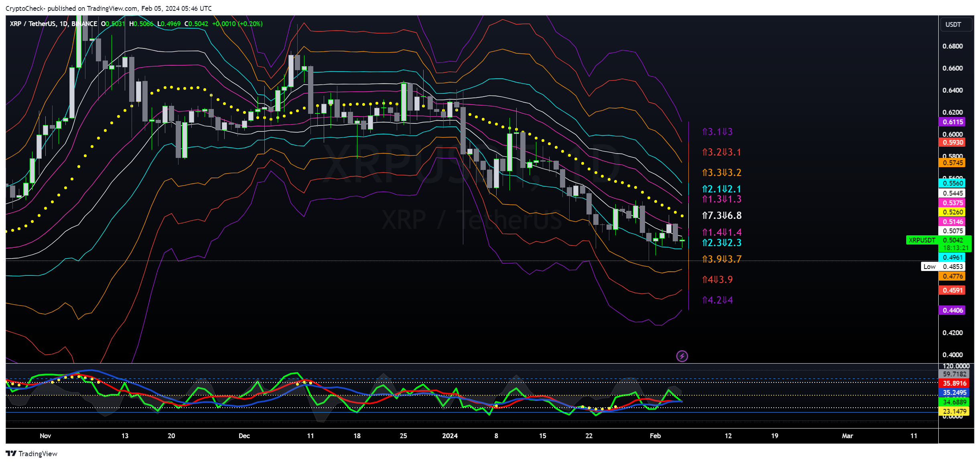980x463 pixels.
Task: Click the yellow 0.5260 price label
Action: click(x=952, y=212)
